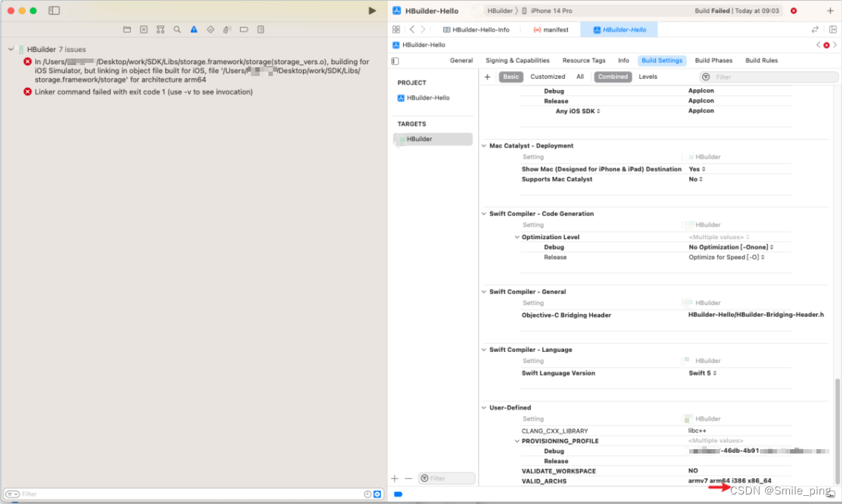Click the build settings Filter field
842x504 pixels.
click(769, 78)
